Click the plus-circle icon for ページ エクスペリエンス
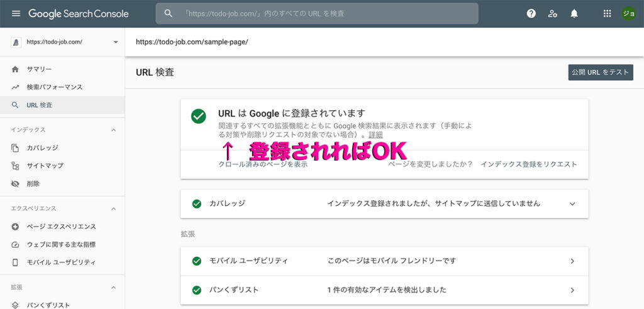 [15, 227]
